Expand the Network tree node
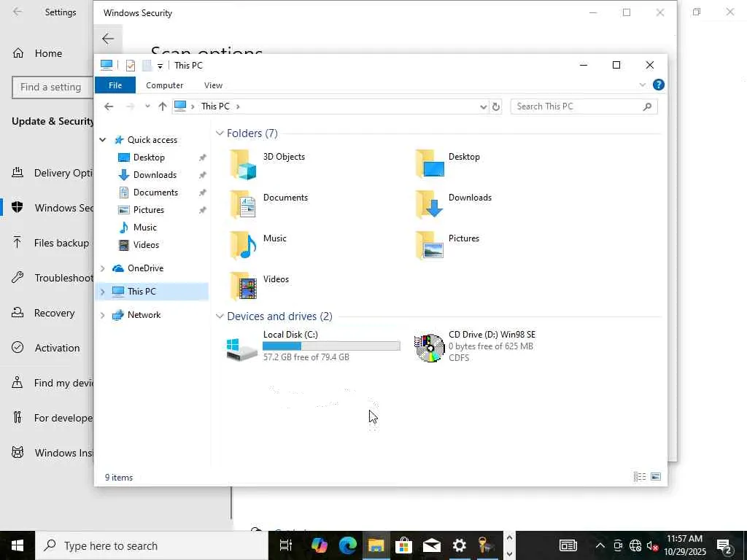Viewport: 747px width, 560px height. [102, 315]
